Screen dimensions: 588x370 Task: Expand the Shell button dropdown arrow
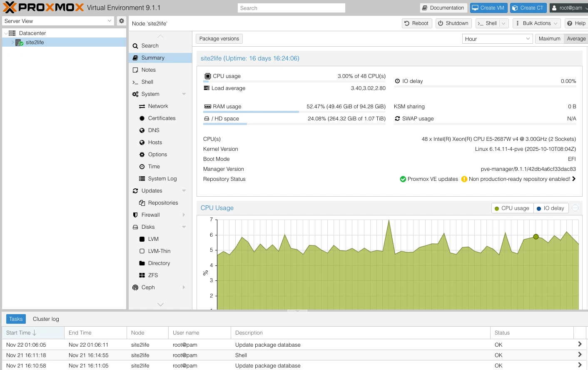(x=503, y=23)
